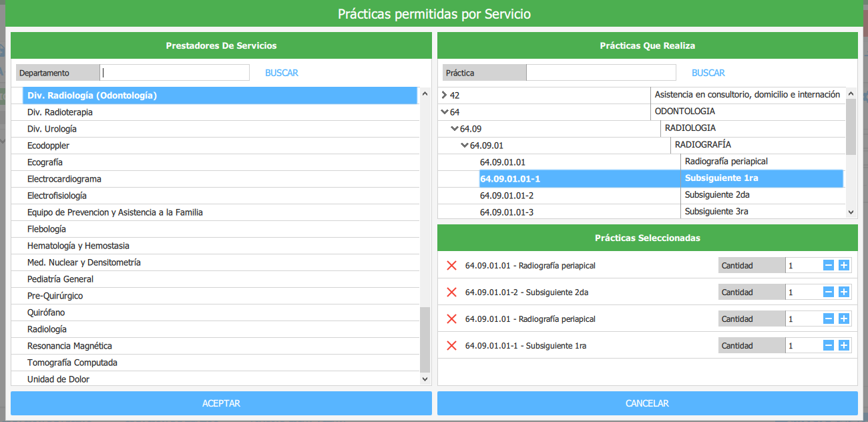This screenshot has height=422, width=868.
Task: Focus the Práctica search input field
Action: pyautogui.click(x=600, y=73)
